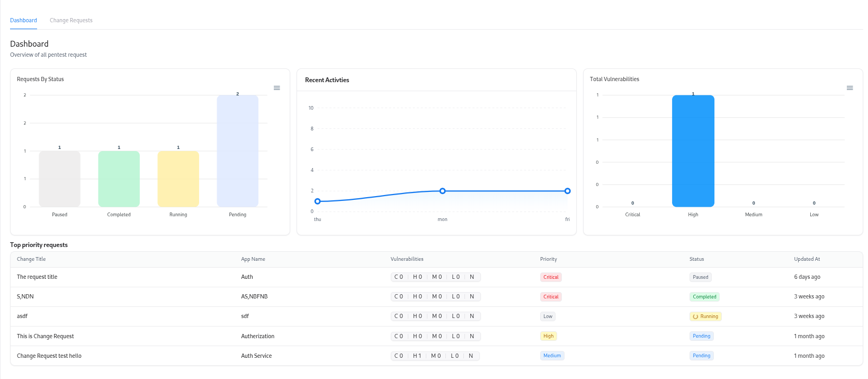The height and width of the screenshot is (379, 868).
Task: Select the fri data point on activity chart
Action: click(567, 191)
